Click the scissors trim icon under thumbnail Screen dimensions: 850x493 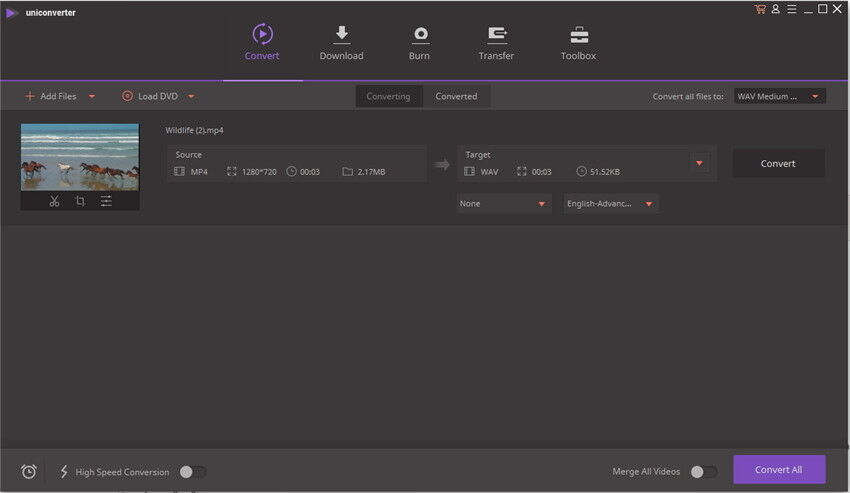(54, 201)
